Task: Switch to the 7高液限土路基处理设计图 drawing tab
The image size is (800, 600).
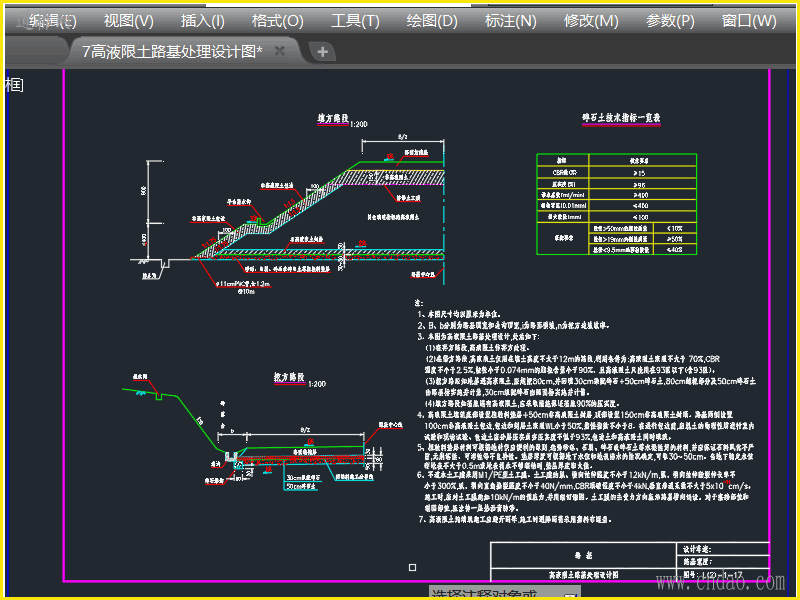Action: (x=171, y=51)
